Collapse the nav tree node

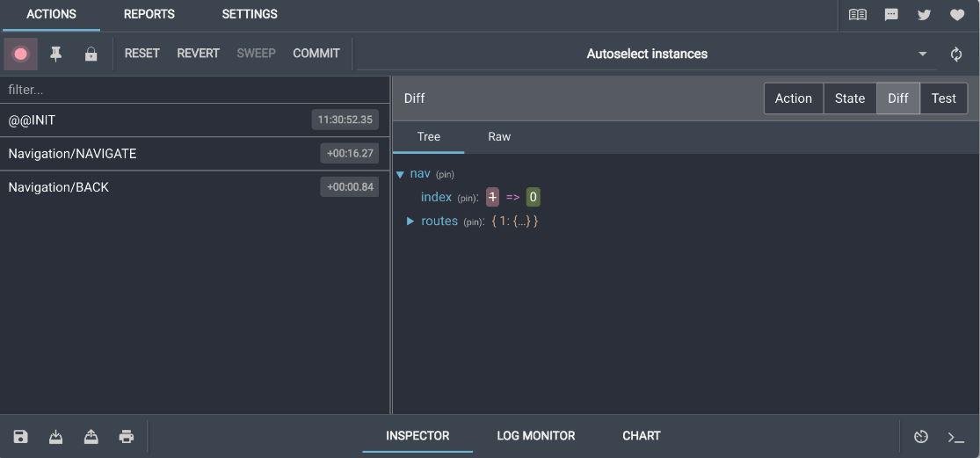pos(401,174)
